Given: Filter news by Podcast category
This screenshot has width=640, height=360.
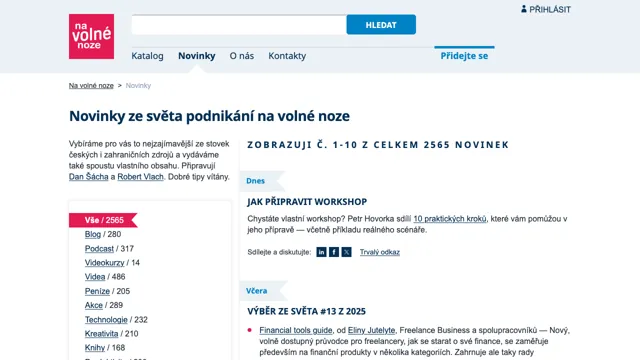Looking at the screenshot, I should (99, 249).
